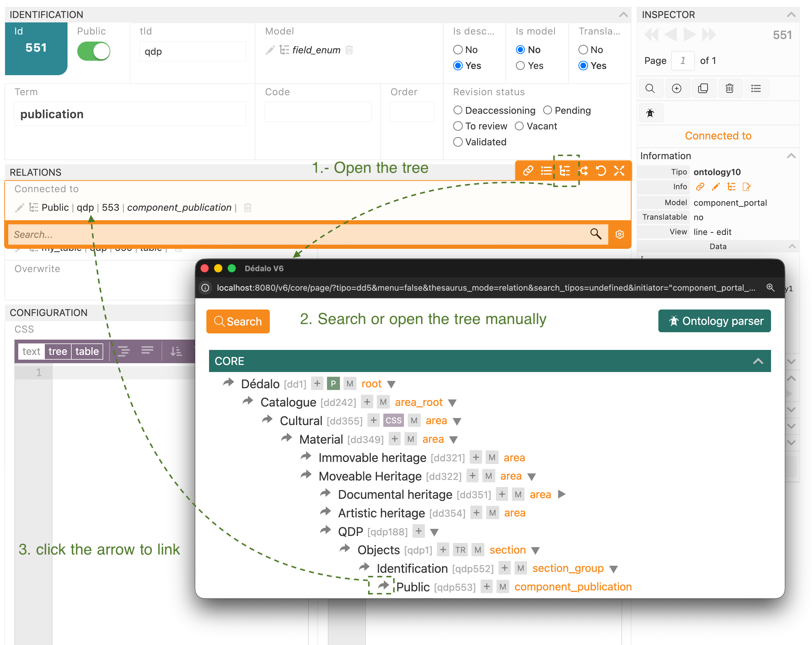Image resolution: width=812 pixels, height=645 pixels.
Task: Click the tld input field with qdp
Action: tap(193, 51)
